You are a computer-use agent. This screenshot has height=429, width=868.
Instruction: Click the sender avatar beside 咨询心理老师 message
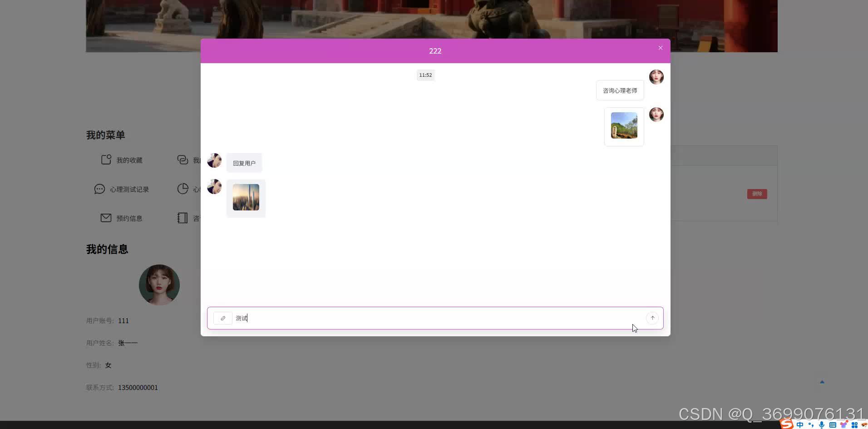[x=656, y=77]
